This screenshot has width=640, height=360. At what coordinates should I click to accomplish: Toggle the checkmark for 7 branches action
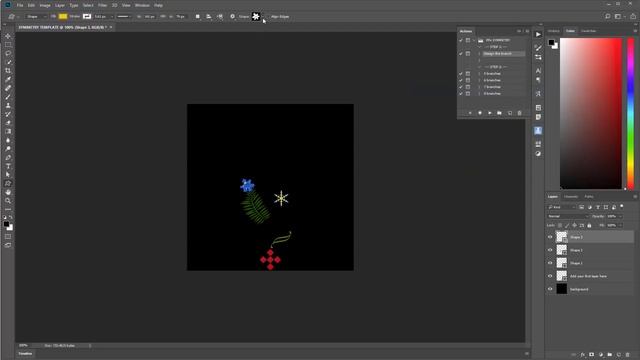click(461, 87)
